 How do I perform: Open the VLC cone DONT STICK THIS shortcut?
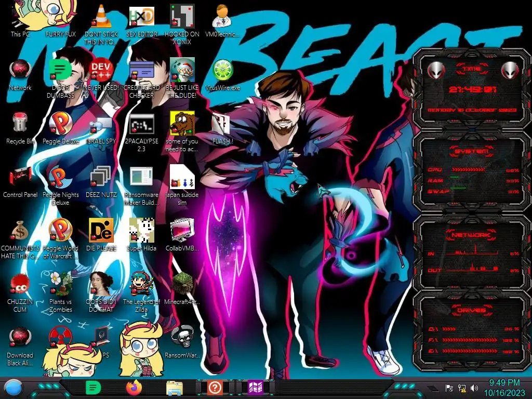(101, 24)
